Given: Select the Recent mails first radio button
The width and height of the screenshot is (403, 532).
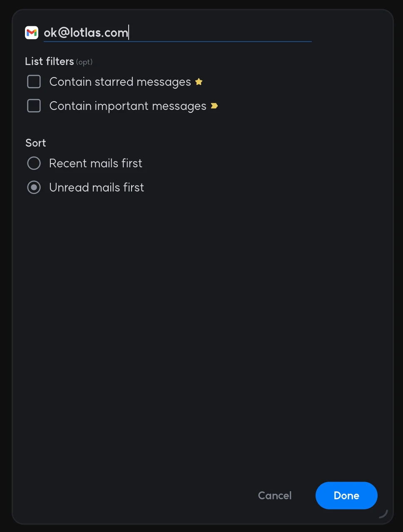Looking at the screenshot, I should point(34,163).
